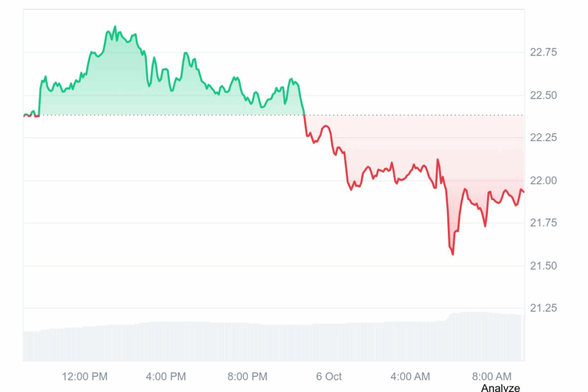Select the 8:00 PM time axis label
This screenshot has width=588, height=392.
click(247, 377)
